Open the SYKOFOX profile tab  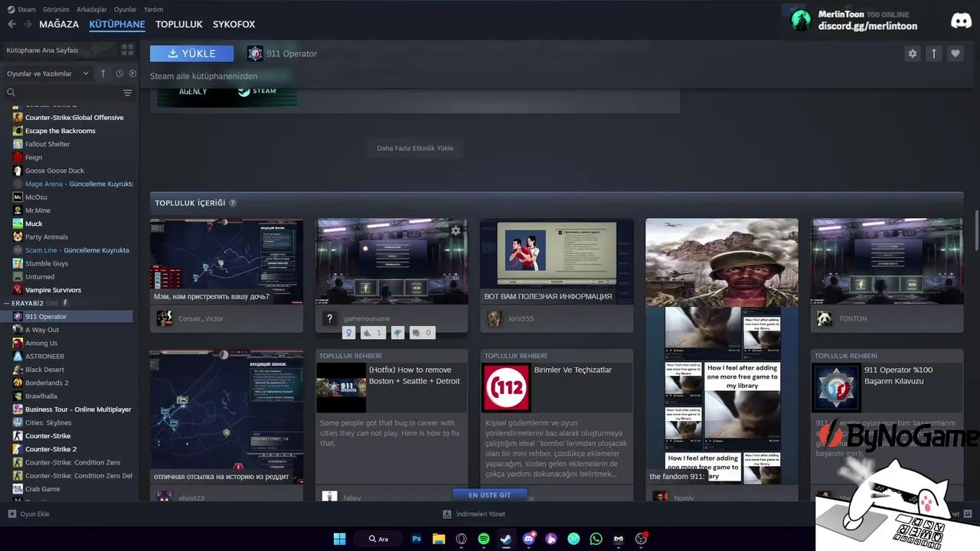234,24
